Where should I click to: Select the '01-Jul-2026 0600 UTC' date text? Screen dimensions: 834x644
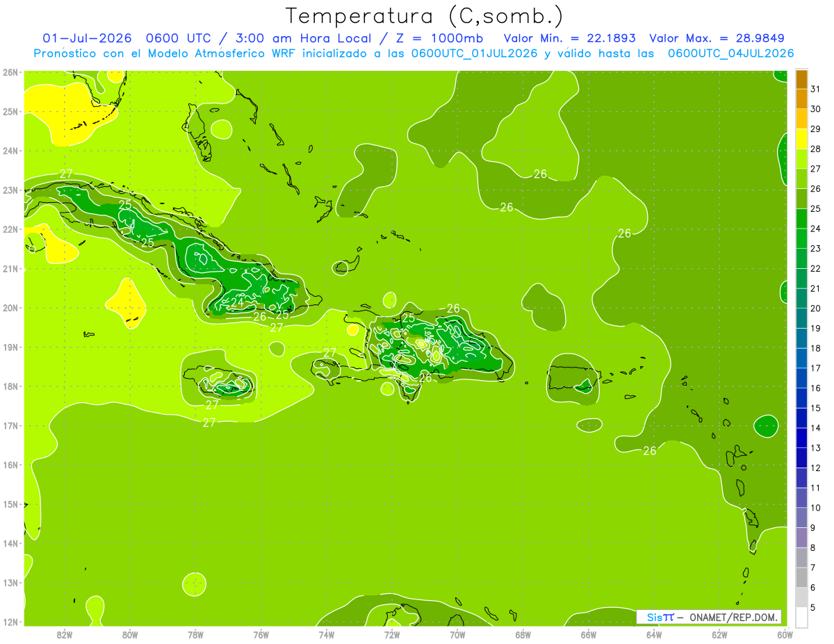coord(125,38)
